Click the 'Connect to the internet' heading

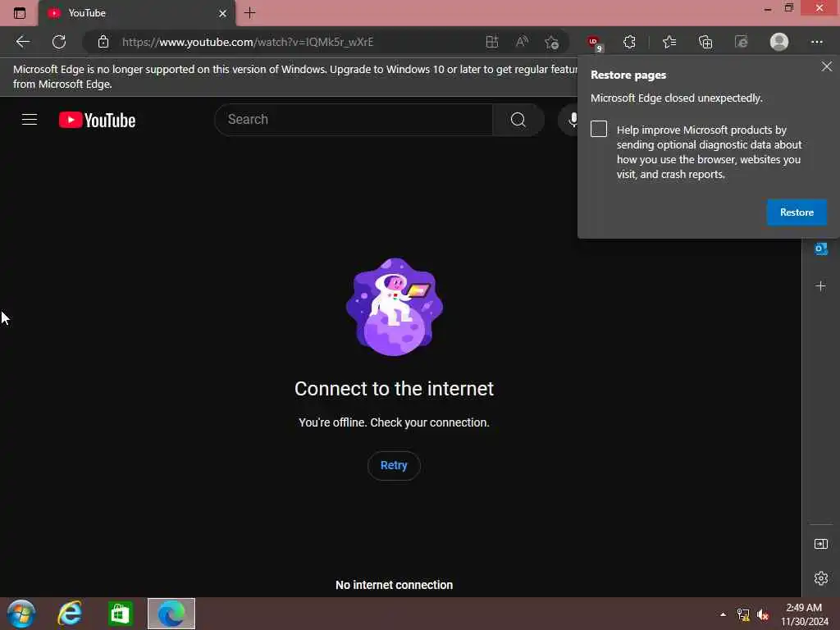coord(394,389)
